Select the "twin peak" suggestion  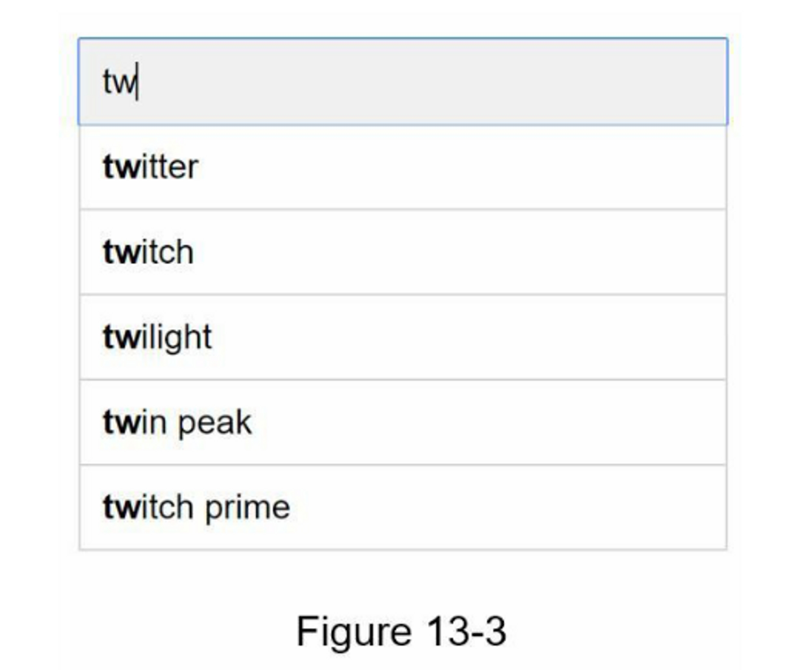click(177, 422)
